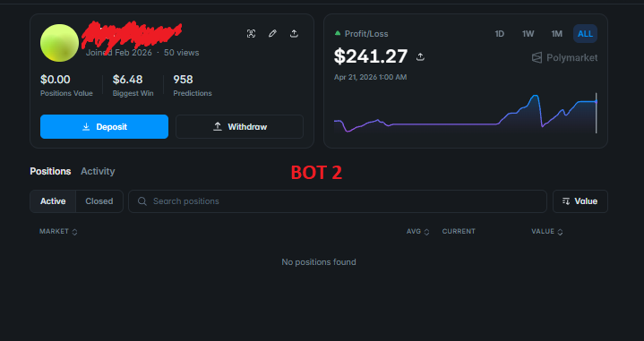
Task: Click the green up triangle indicator
Action: click(x=338, y=33)
